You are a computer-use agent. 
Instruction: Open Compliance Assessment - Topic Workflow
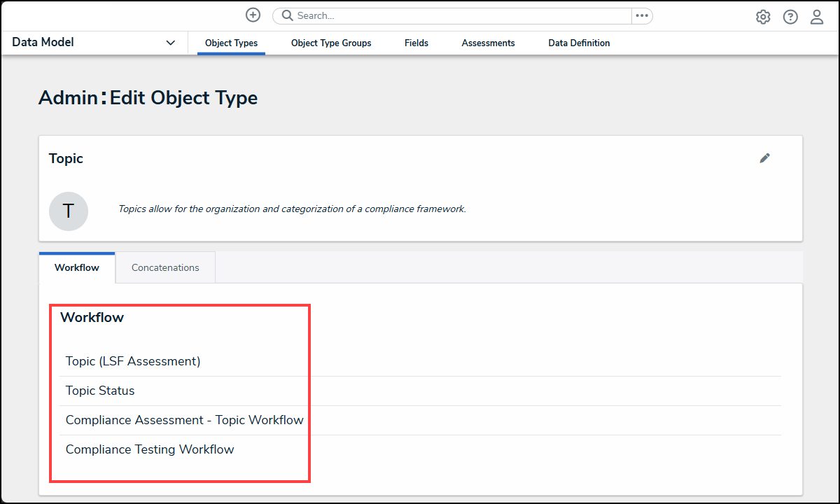[185, 420]
